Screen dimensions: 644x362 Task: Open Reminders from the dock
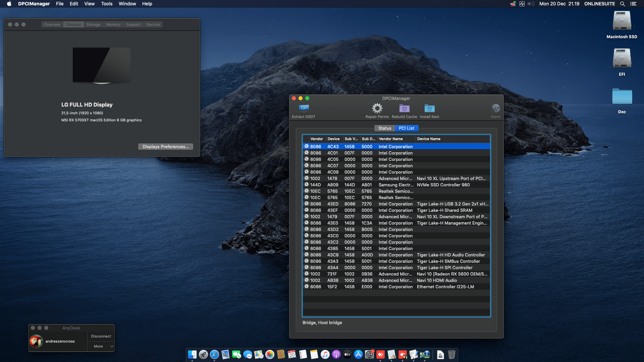[x=303, y=354]
